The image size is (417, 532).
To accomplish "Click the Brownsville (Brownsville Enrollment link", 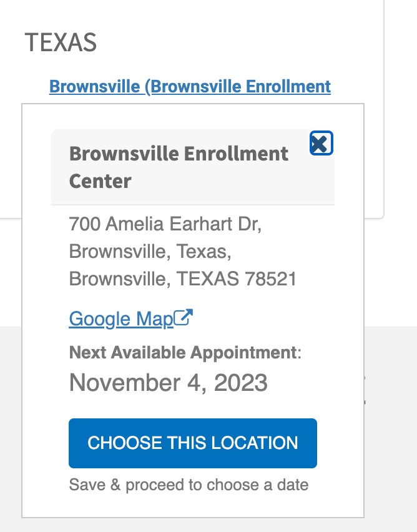I will (x=190, y=86).
